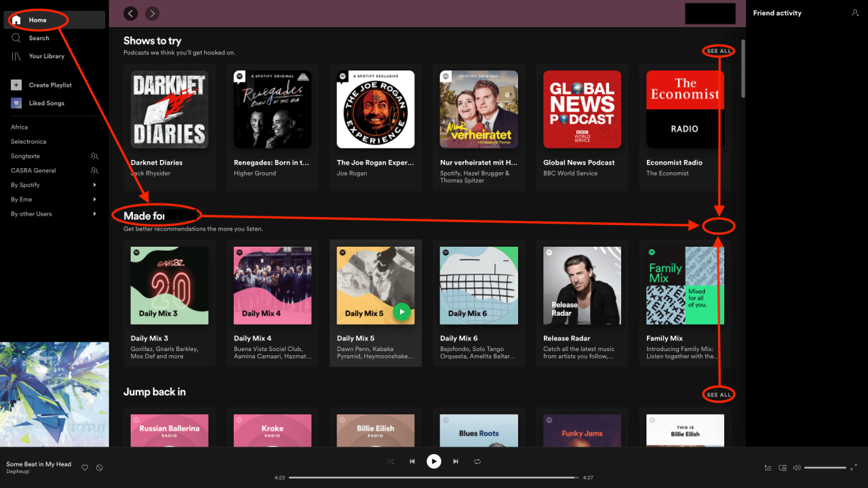Image resolution: width=868 pixels, height=488 pixels.
Task: Open the Darknet Diaries podcast cover
Action: 169,110
